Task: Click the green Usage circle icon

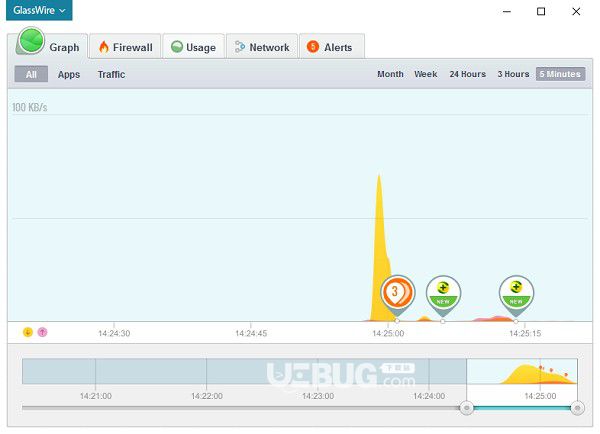Action: [177, 47]
